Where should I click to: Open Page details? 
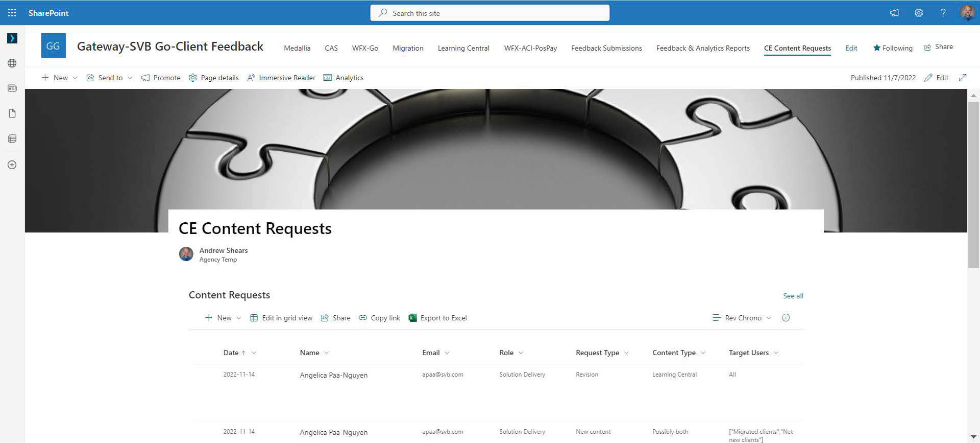point(214,78)
